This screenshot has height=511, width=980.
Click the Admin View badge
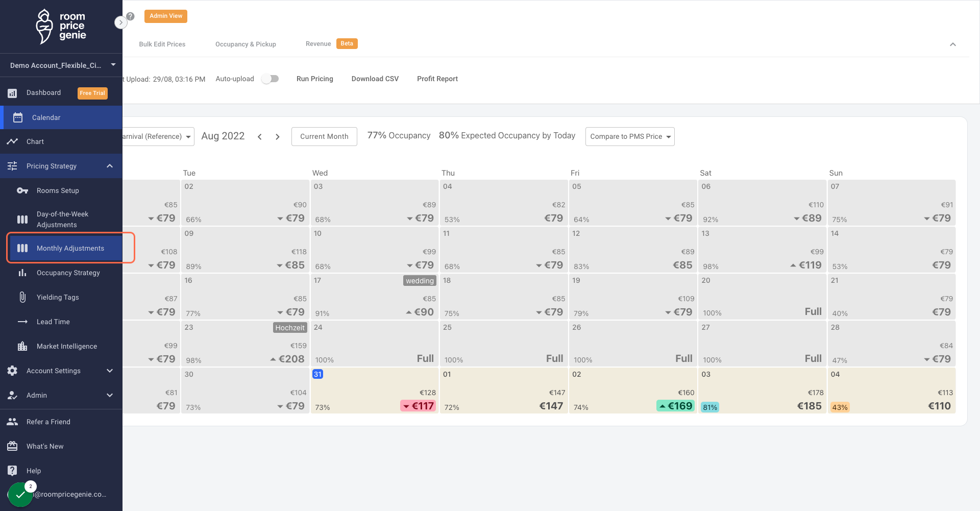[166, 16]
